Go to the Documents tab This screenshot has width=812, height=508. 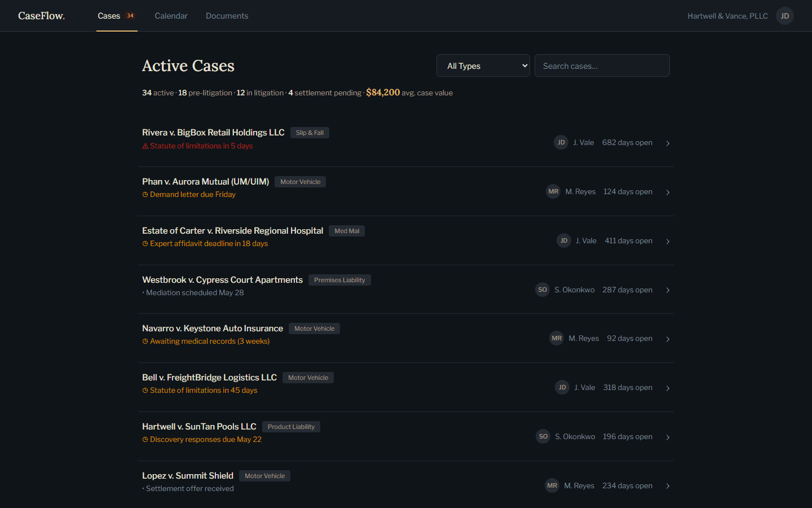[227, 16]
